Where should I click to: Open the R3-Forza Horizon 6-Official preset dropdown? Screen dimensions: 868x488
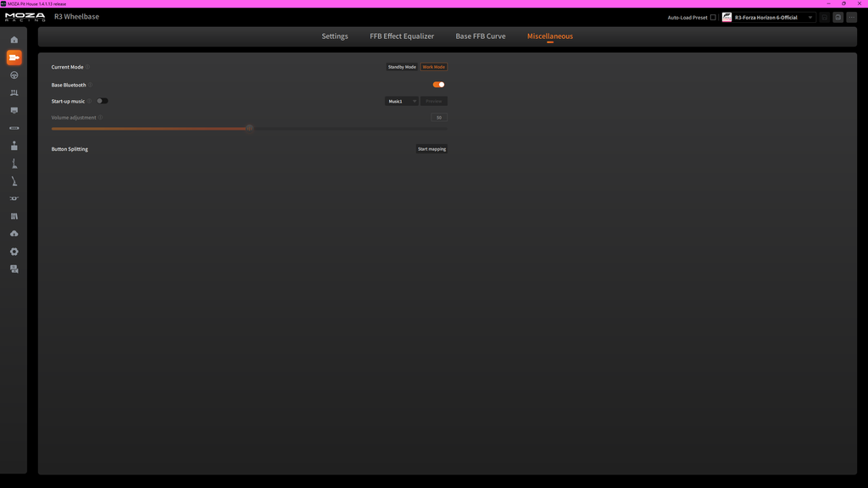(768, 18)
